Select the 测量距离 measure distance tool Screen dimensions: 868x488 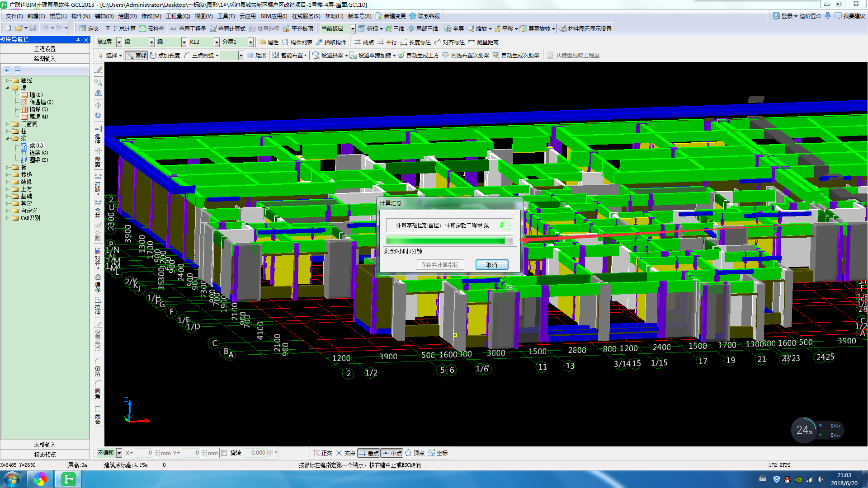[x=483, y=42]
